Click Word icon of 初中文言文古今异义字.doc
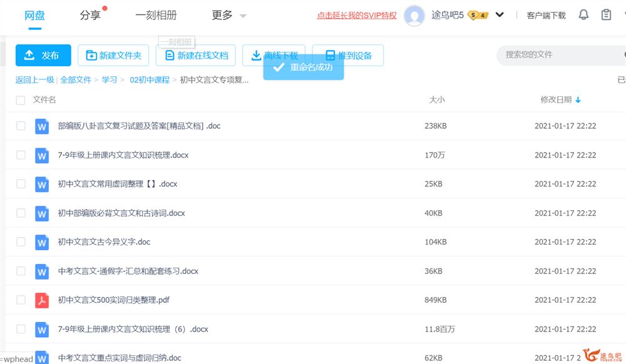The height and width of the screenshot is (364, 626). (42, 242)
